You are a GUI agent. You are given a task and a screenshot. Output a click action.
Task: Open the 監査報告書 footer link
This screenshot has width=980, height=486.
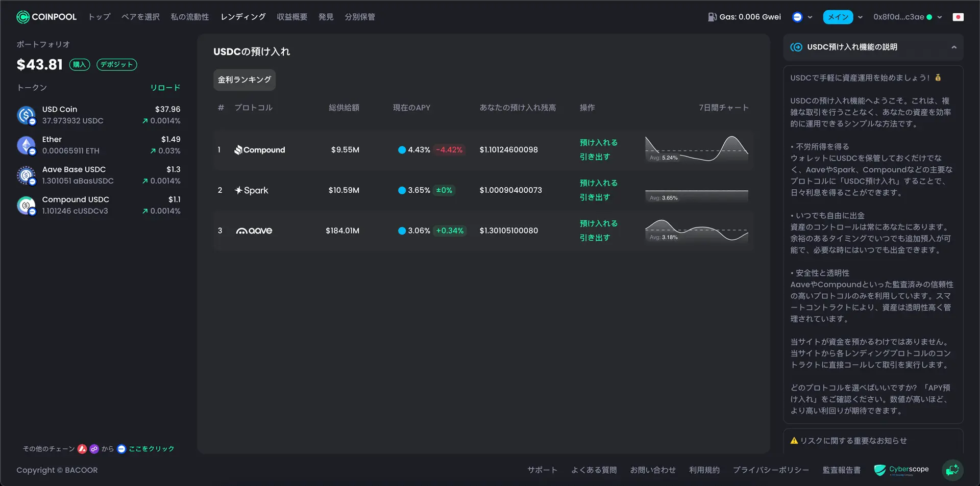842,470
